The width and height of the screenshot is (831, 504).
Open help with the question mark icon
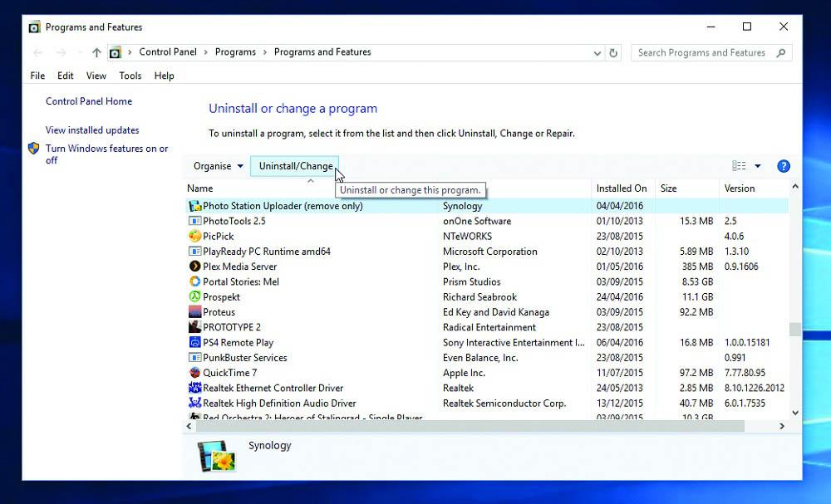pyautogui.click(x=783, y=166)
